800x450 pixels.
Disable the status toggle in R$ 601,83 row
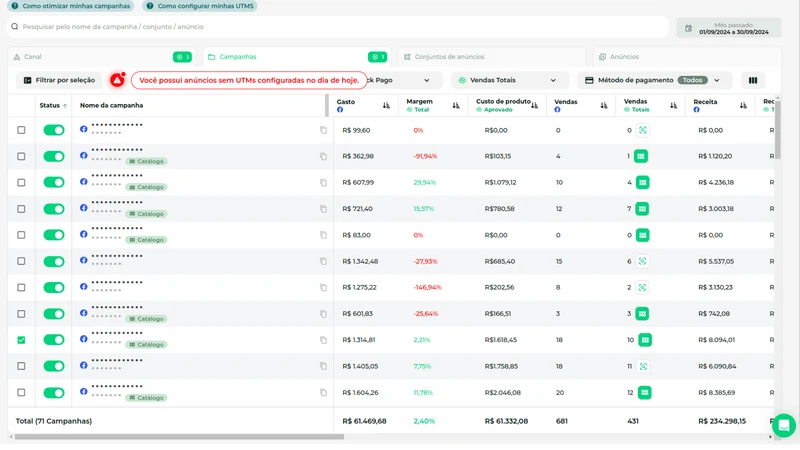pos(54,314)
